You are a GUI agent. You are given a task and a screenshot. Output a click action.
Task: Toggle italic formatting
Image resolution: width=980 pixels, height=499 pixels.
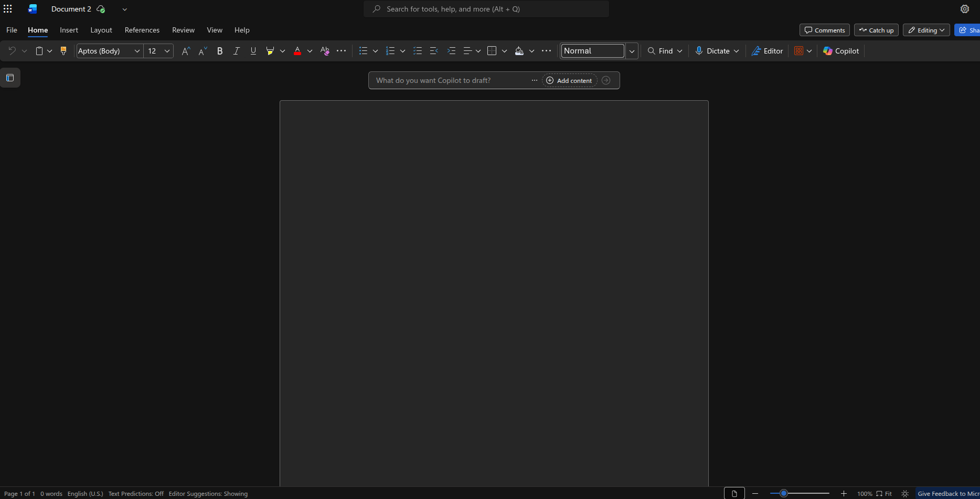237,51
